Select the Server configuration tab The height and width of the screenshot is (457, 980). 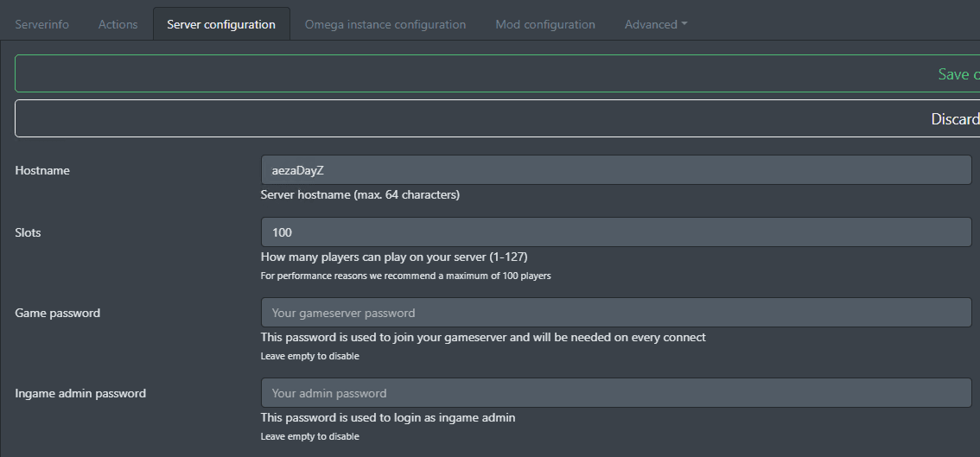click(221, 24)
